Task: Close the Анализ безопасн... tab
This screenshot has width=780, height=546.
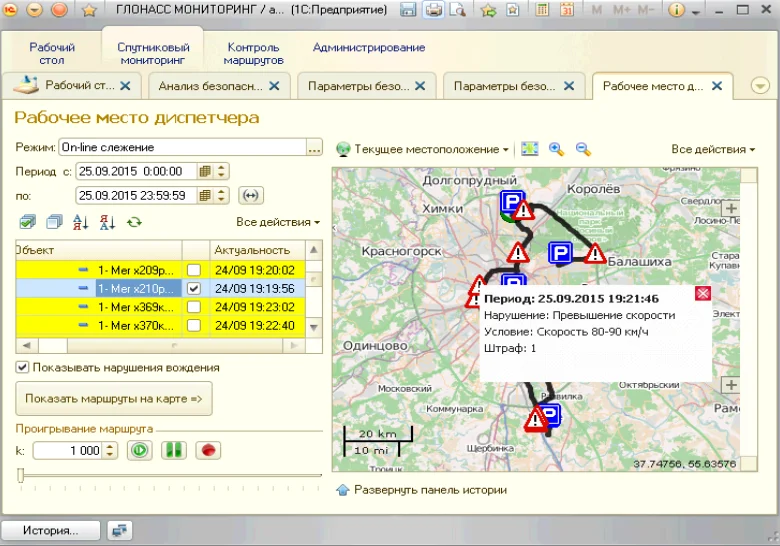Action: [274, 86]
